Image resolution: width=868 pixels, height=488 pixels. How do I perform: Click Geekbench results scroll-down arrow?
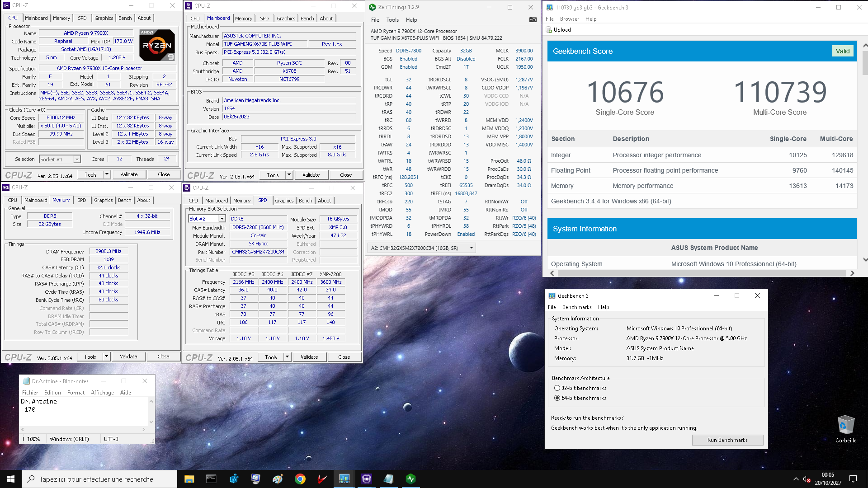[865, 260]
